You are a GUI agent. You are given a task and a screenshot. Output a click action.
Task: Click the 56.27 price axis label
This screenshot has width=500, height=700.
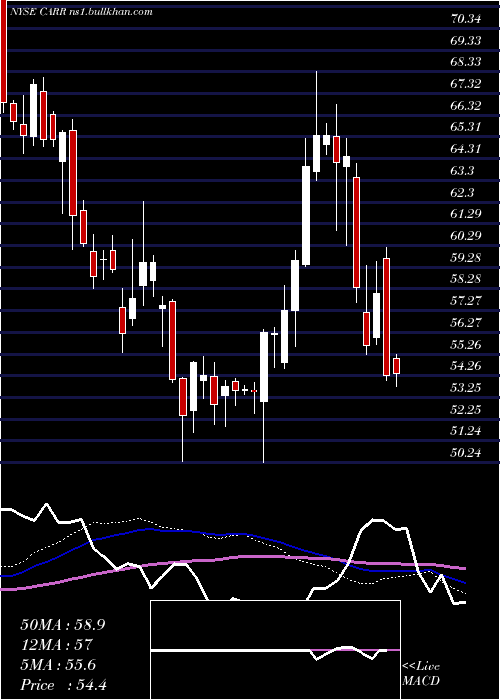(466, 322)
